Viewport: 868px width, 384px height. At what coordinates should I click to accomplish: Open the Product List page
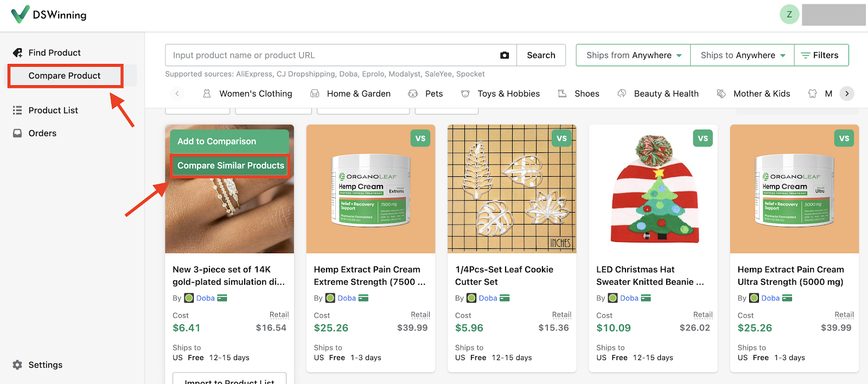[53, 110]
